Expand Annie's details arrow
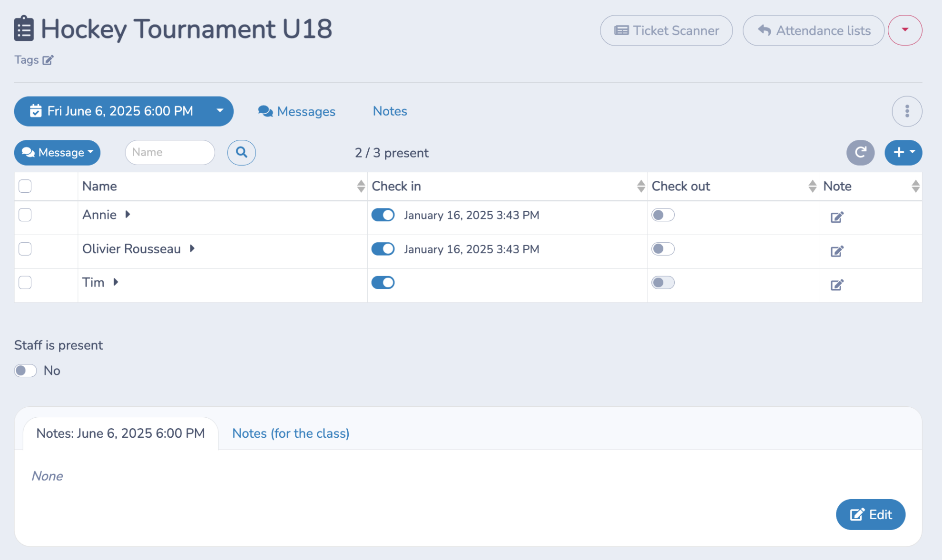Screen dimensions: 942x560 [x=128, y=215]
